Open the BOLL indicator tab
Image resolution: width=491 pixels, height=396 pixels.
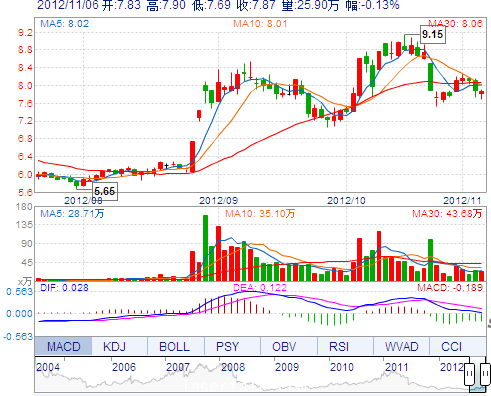click(174, 347)
